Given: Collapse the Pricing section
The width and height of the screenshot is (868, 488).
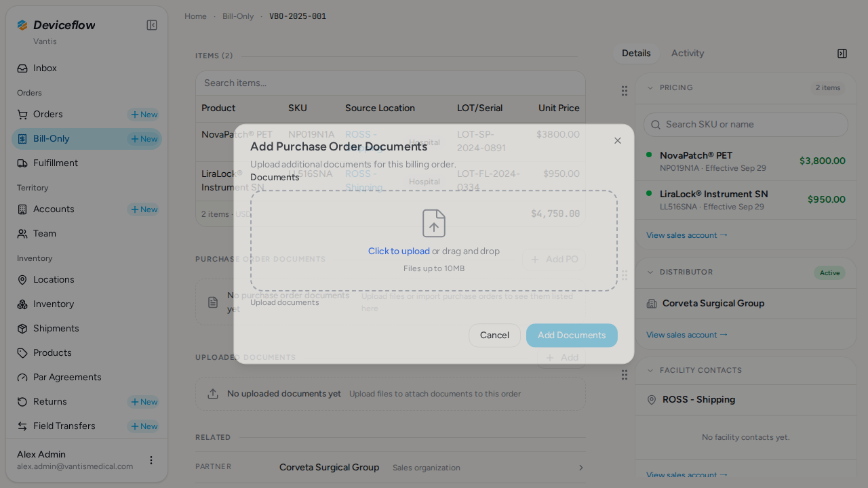Looking at the screenshot, I should point(650,88).
